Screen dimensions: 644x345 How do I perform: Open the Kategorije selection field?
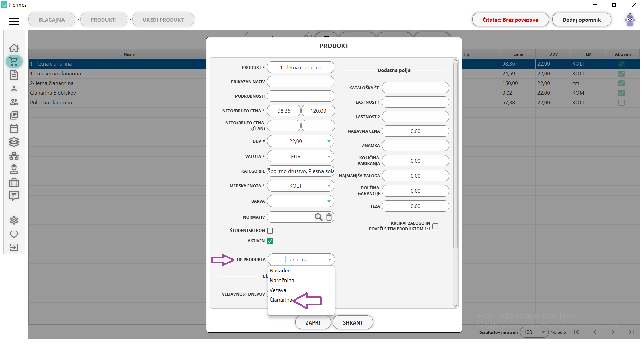(x=301, y=171)
